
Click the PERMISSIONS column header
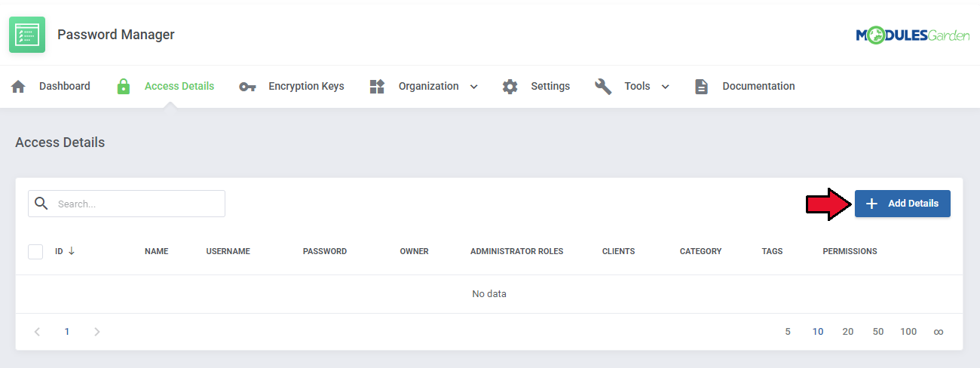850,251
